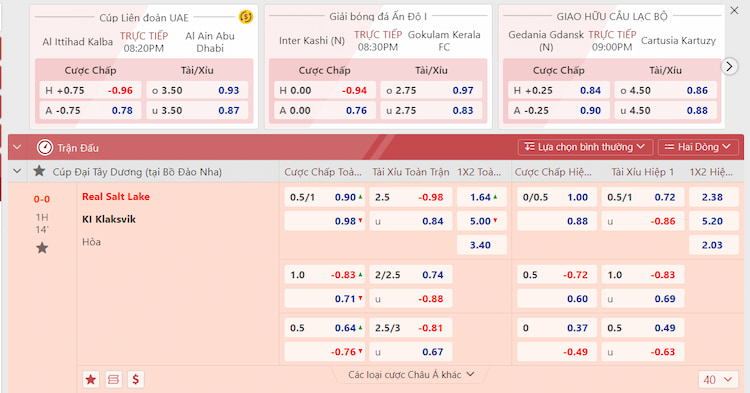The width and height of the screenshot is (750, 393).
Task: Bet Gedania Gdansk H +0.25 at 0.84
Action: pyautogui.click(x=559, y=90)
